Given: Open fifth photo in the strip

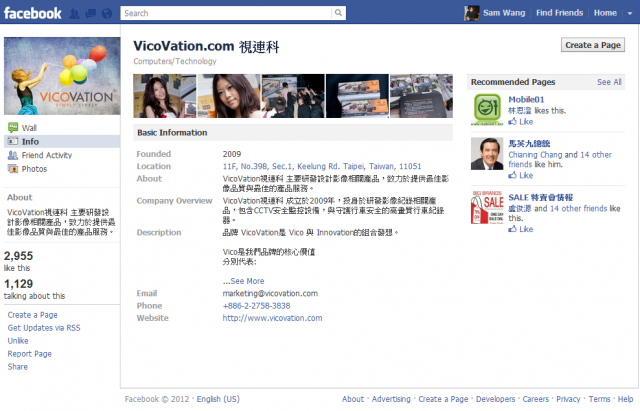Looking at the screenshot, I should pyautogui.click(x=421, y=96).
